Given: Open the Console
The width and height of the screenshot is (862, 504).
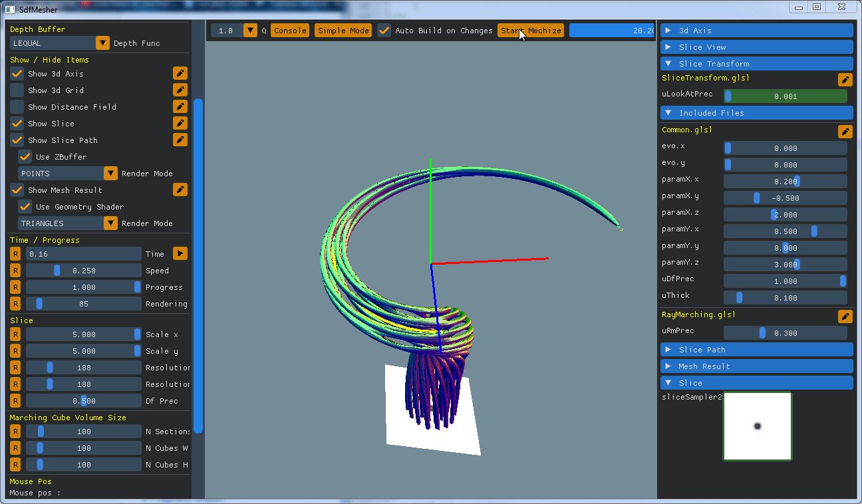Looking at the screenshot, I should click(x=290, y=30).
